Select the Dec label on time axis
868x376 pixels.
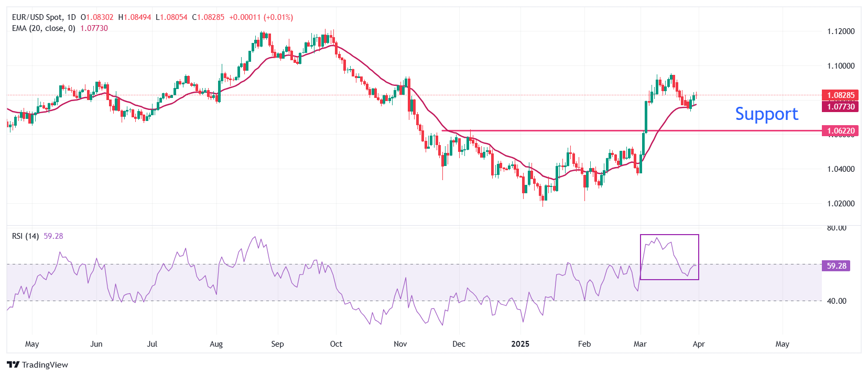(459, 344)
